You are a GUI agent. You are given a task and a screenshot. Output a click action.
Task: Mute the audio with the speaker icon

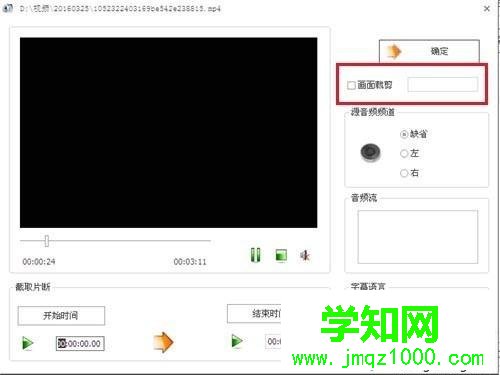(305, 256)
